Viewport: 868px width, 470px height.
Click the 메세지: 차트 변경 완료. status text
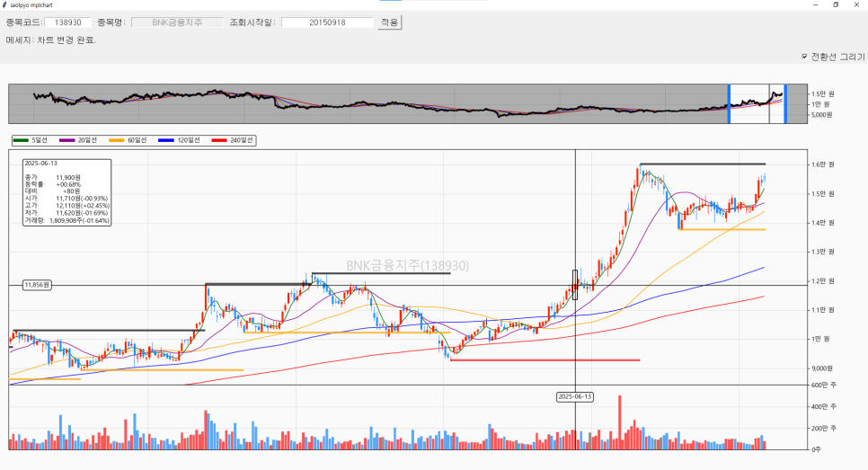51,40
